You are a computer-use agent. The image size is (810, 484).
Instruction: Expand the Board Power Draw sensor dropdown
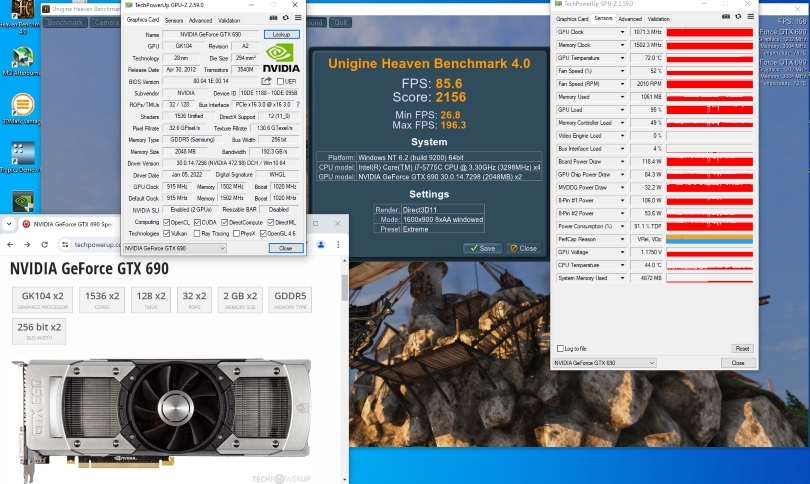pyautogui.click(x=622, y=162)
